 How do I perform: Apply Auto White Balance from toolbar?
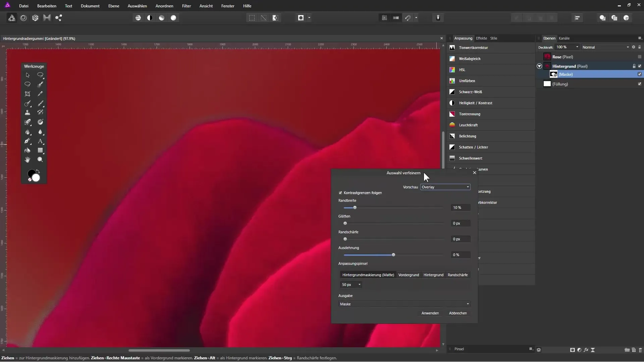point(173,18)
